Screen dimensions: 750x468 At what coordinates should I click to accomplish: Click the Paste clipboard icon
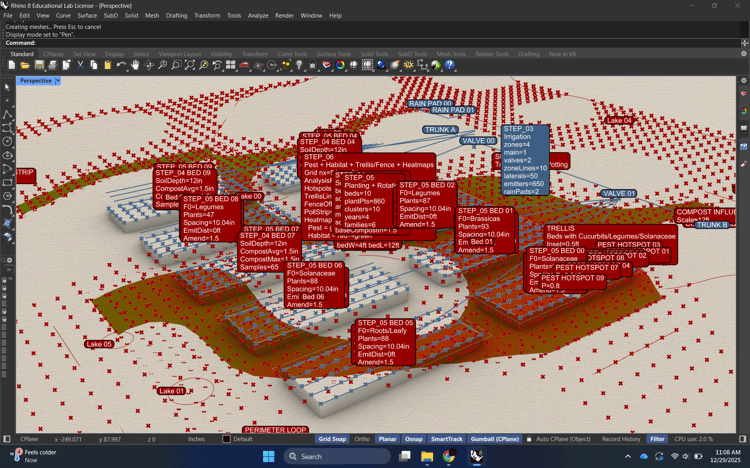point(108,65)
